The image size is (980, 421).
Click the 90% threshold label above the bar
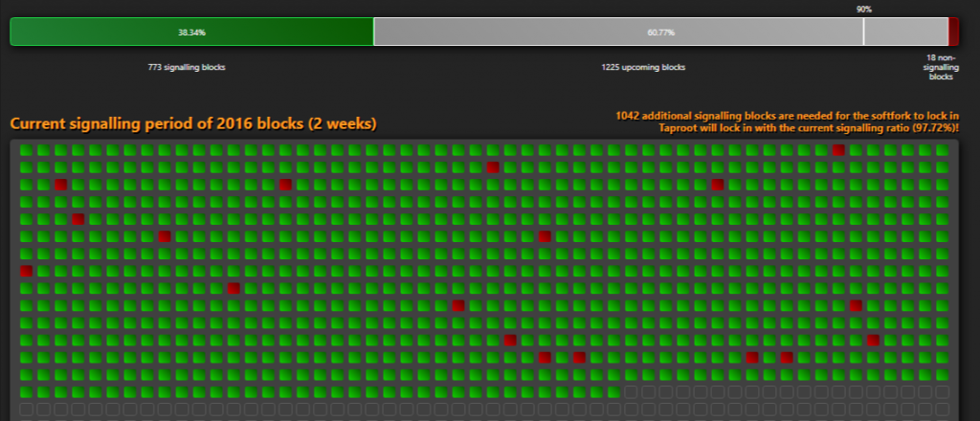click(x=864, y=10)
